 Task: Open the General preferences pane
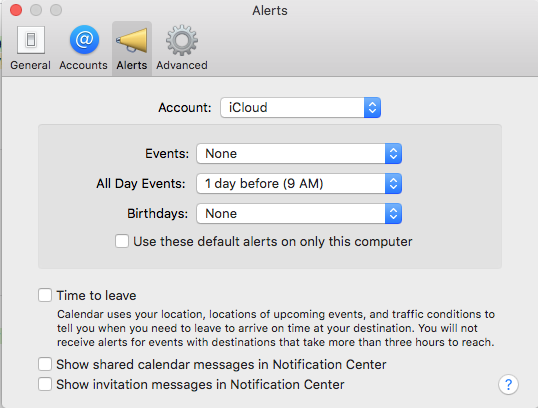pos(31,48)
